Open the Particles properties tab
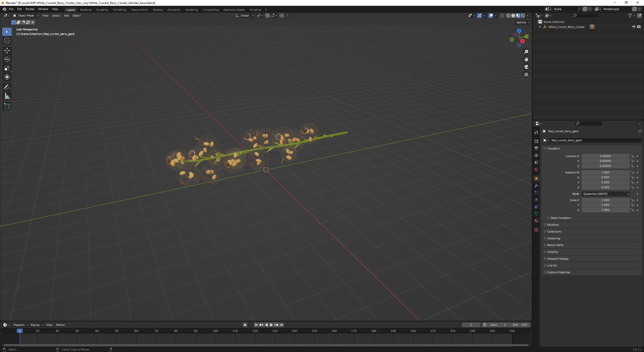Screen dimensions: 644x352 pos(536,193)
